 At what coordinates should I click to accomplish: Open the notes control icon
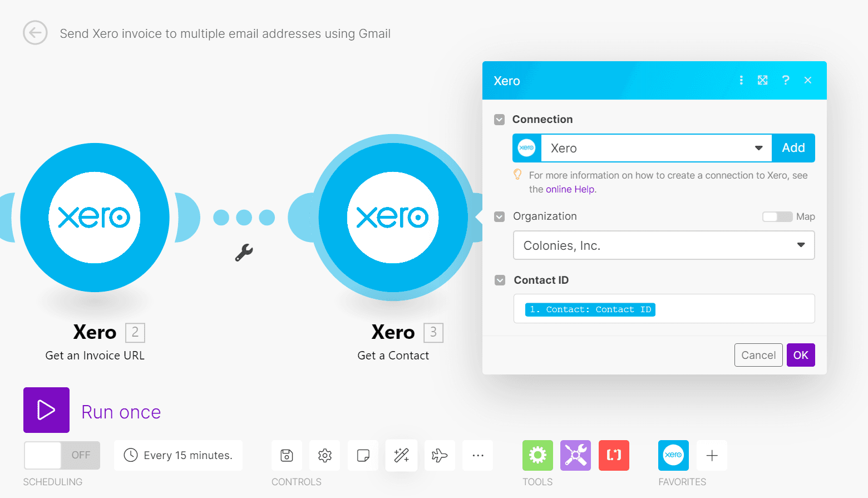(x=363, y=455)
